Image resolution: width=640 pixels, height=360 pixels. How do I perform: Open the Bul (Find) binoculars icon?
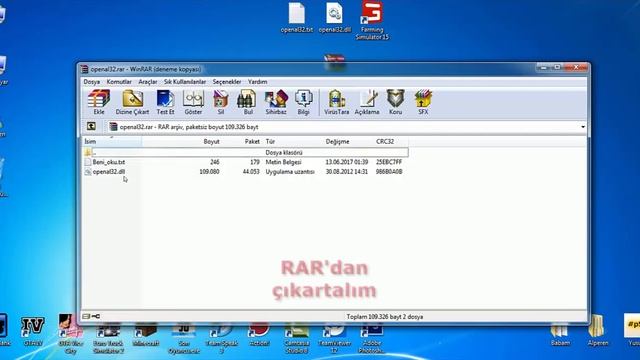click(x=248, y=102)
